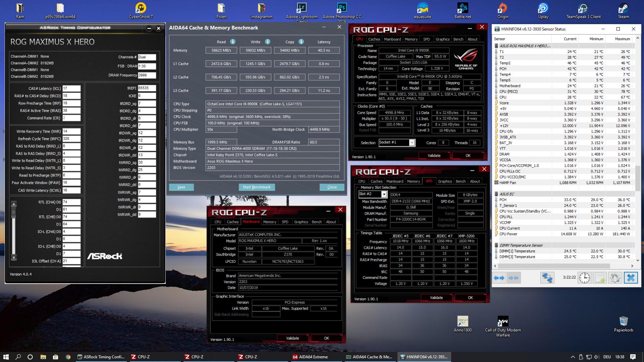Screen dimensions: 644x362
Task: Open Polen folder desktop icon
Action: tap(221, 11)
